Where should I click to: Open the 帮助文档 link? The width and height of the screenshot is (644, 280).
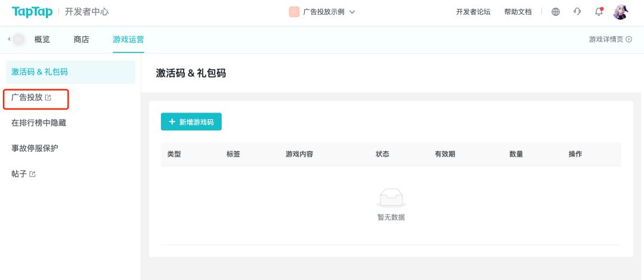518,12
